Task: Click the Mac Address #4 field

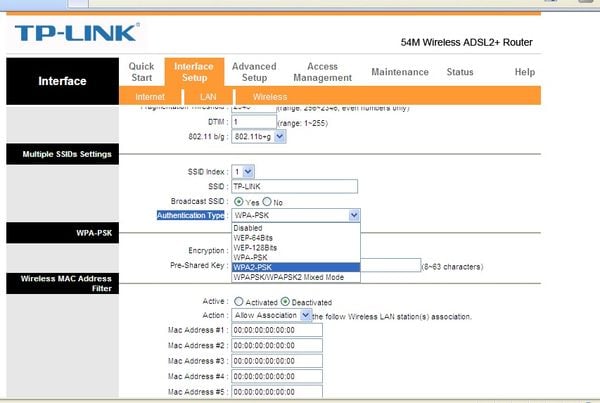Action: coord(277,376)
